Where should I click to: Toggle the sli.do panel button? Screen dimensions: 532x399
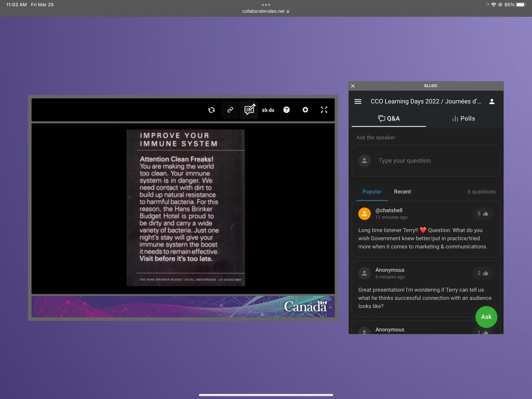pyautogui.click(x=268, y=110)
